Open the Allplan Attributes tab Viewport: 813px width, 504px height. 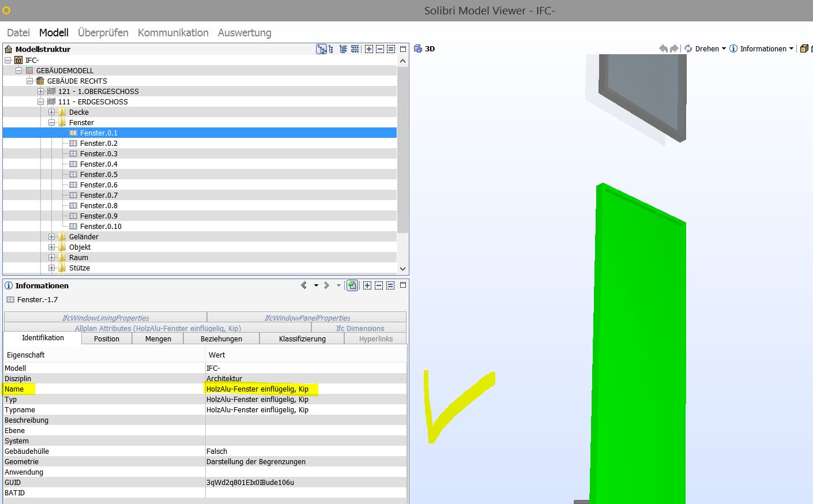click(x=157, y=328)
